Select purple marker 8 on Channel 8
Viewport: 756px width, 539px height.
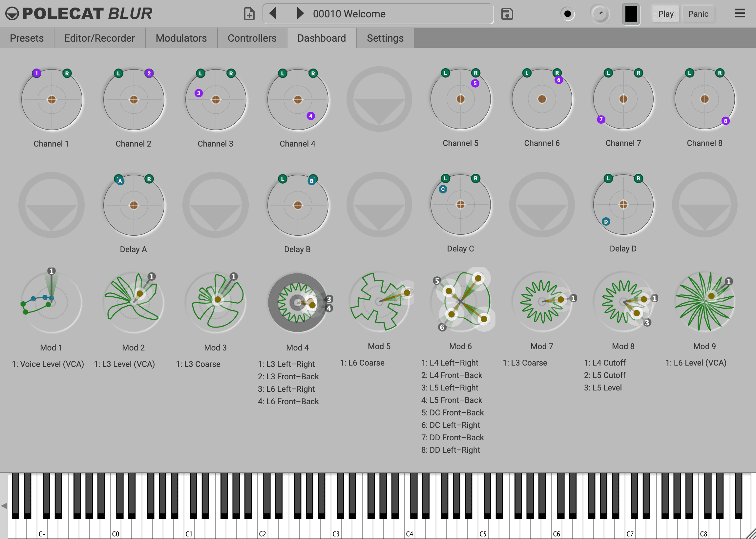(725, 121)
